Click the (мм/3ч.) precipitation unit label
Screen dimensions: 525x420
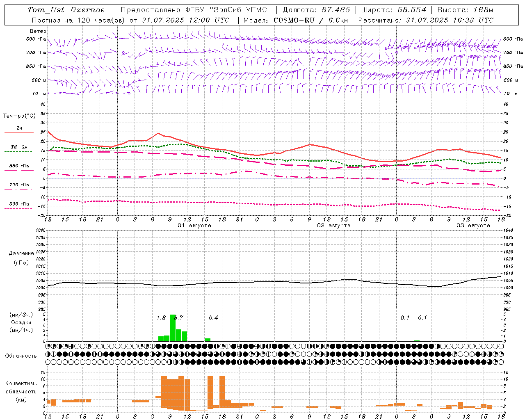(21, 315)
